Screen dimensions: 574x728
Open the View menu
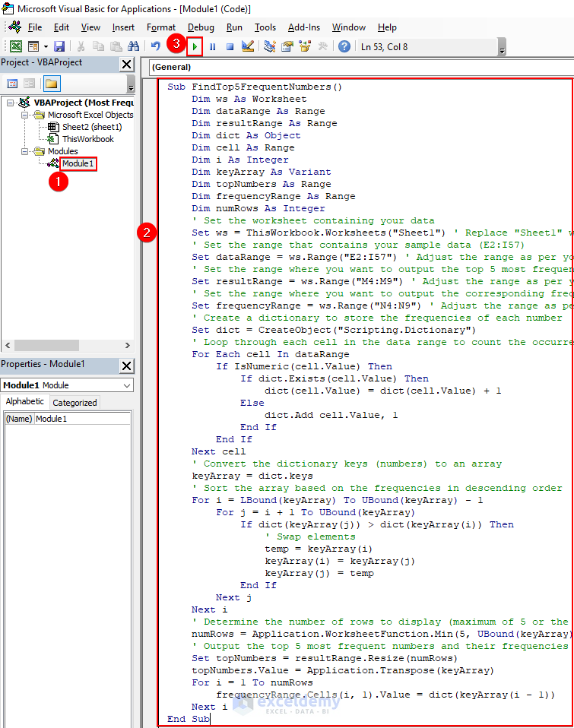coord(90,27)
